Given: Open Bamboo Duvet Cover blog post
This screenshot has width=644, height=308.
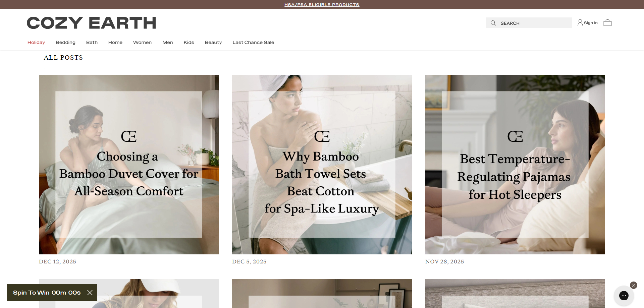Looking at the screenshot, I should pyautogui.click(x=129, y=165).
